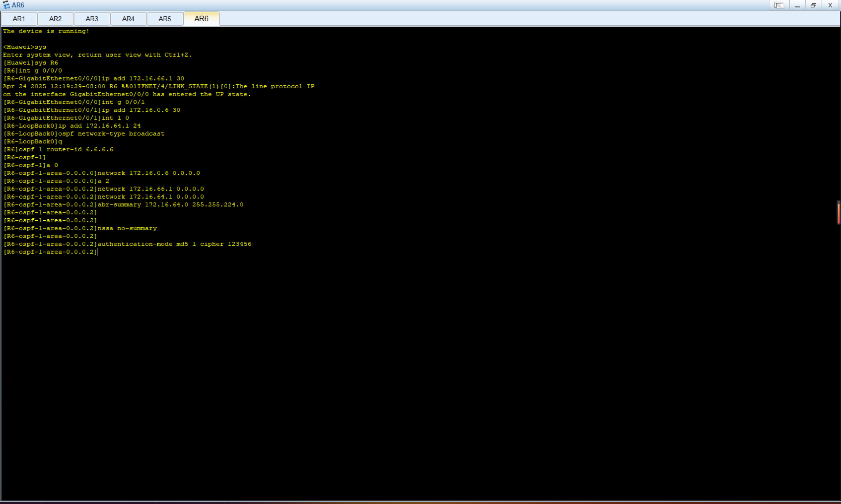Open the AR3 router tab
This screenshot has width=841, height=504.
pos(92,19)
